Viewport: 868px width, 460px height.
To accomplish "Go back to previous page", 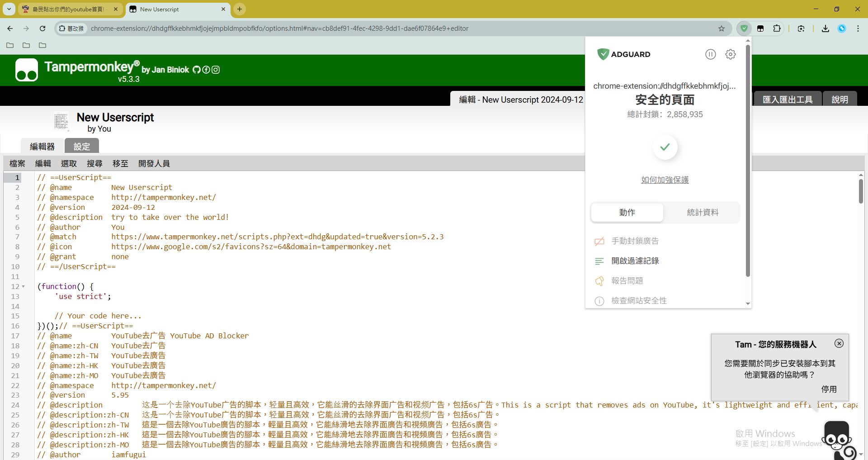I will pyautogui.click(x=10, y=28).
